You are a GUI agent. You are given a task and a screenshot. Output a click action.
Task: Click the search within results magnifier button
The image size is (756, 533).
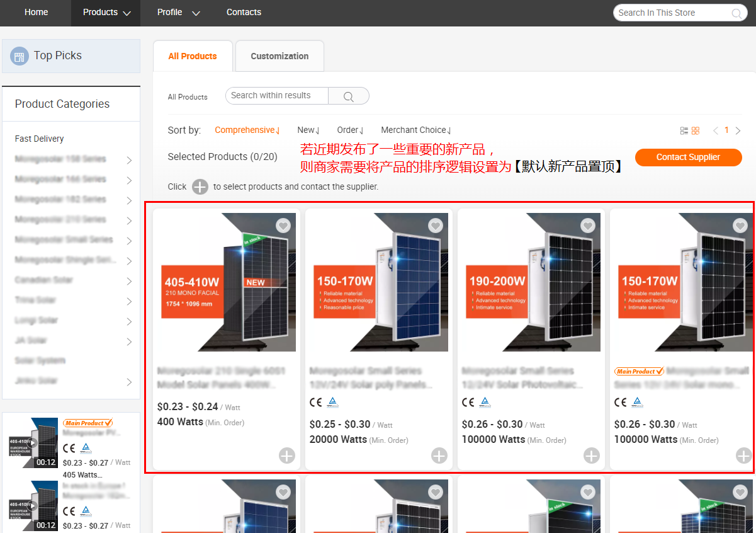pos(348,96)
